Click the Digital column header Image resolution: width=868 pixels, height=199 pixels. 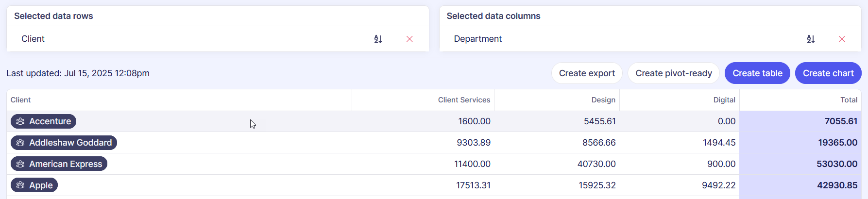click(x=724, y=100)
